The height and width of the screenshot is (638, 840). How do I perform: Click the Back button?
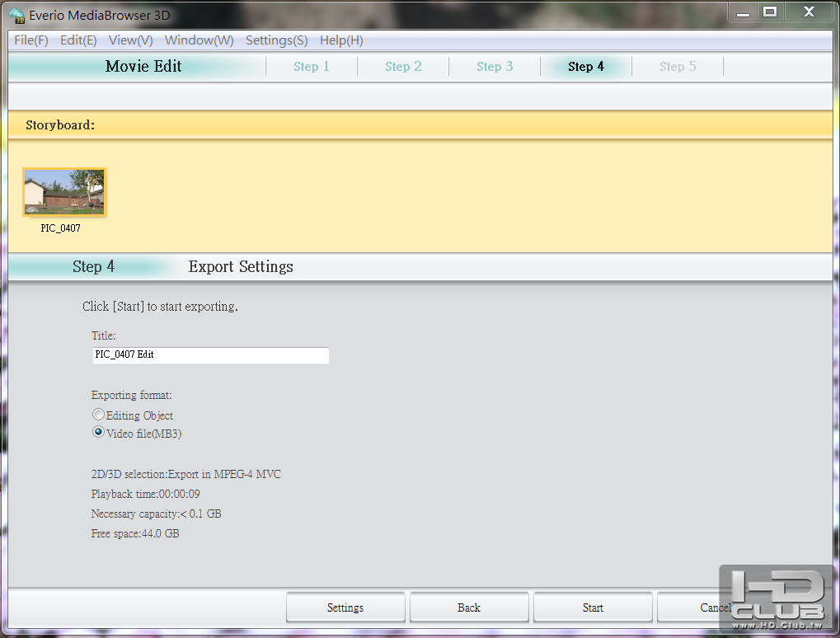point(469,608)
